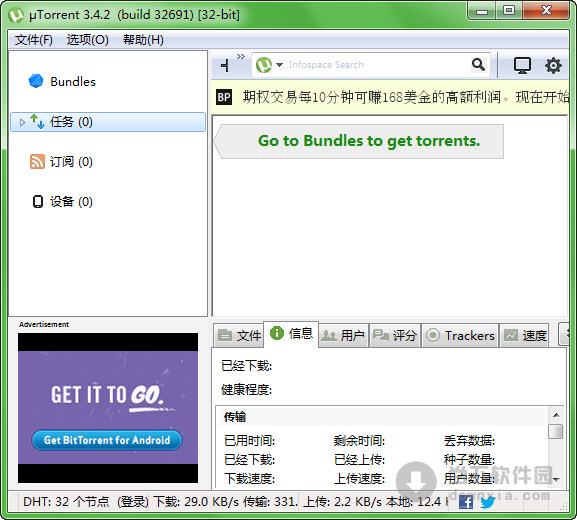Click the green info icon on 信息 tab

(x=277, y=333)
